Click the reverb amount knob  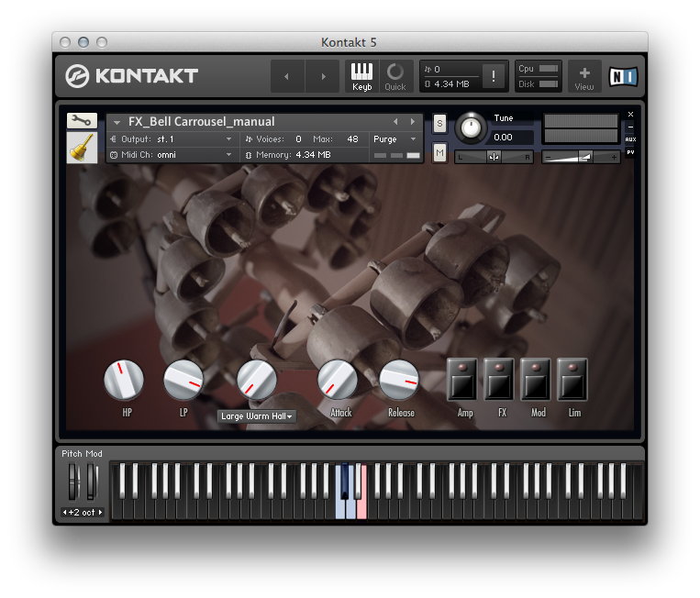click(x=257, y=380)
